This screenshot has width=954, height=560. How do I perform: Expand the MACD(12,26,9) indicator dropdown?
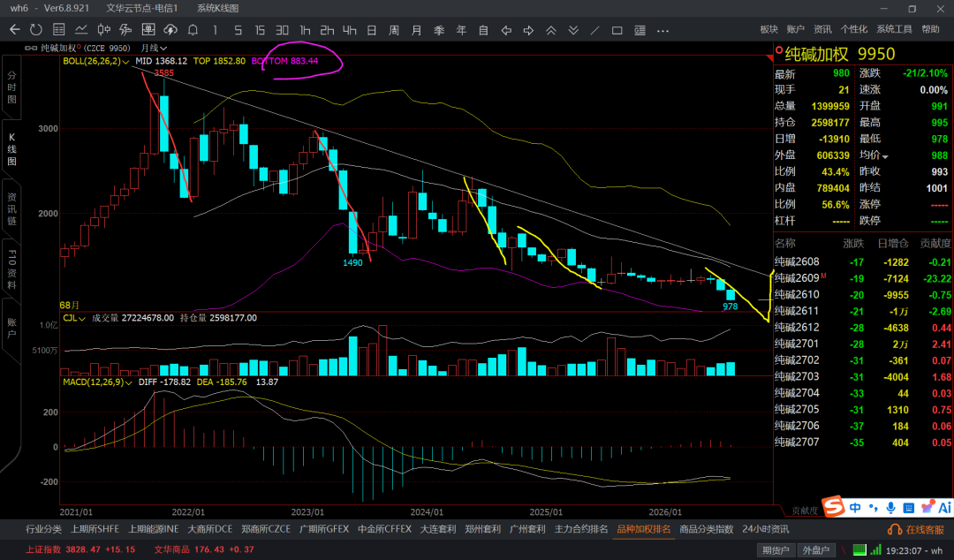98,382
